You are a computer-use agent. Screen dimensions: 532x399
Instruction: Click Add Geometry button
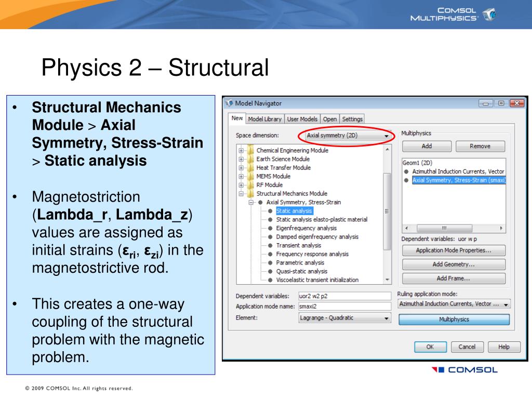click(454, 264)
